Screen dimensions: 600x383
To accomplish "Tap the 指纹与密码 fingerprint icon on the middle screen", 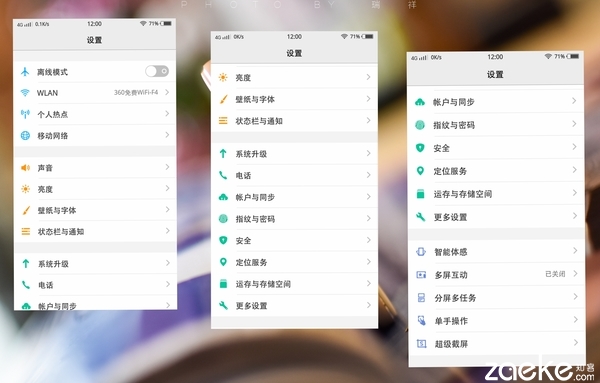I will (223, 218).
